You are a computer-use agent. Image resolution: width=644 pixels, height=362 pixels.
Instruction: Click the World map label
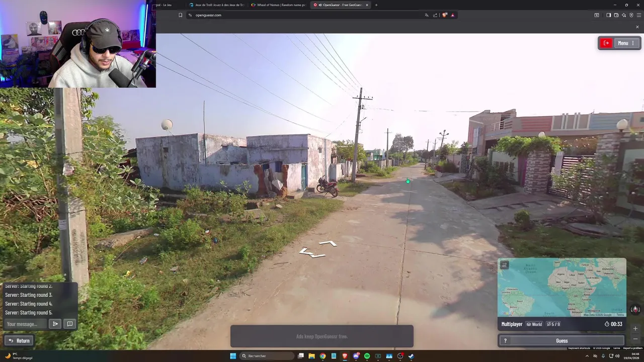coord(534,324)
